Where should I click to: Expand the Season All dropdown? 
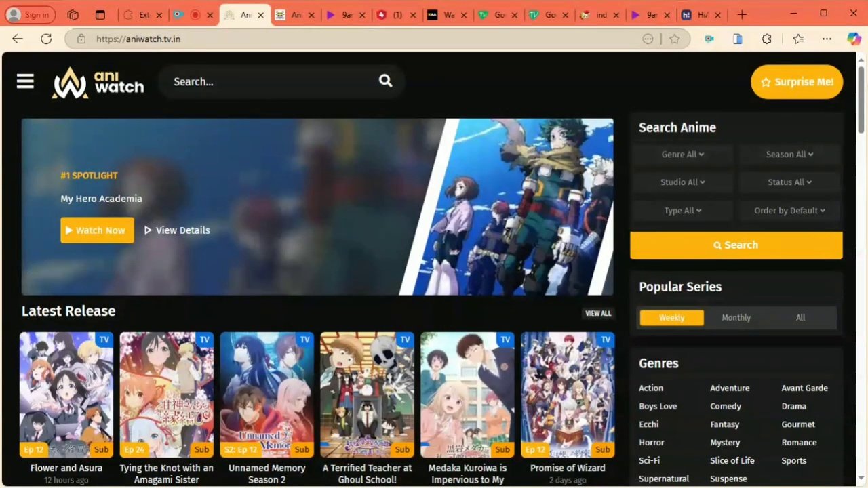tap(789, 155)
